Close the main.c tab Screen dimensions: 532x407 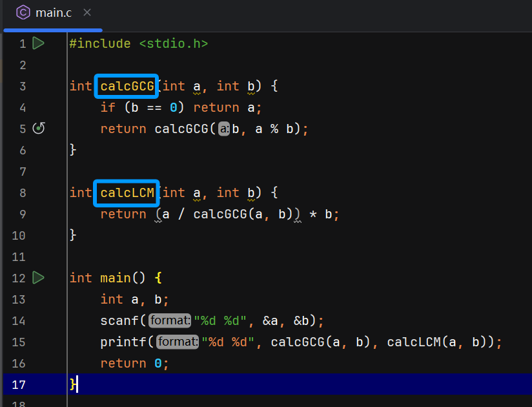pyautogui.click(x=87, y=12)
